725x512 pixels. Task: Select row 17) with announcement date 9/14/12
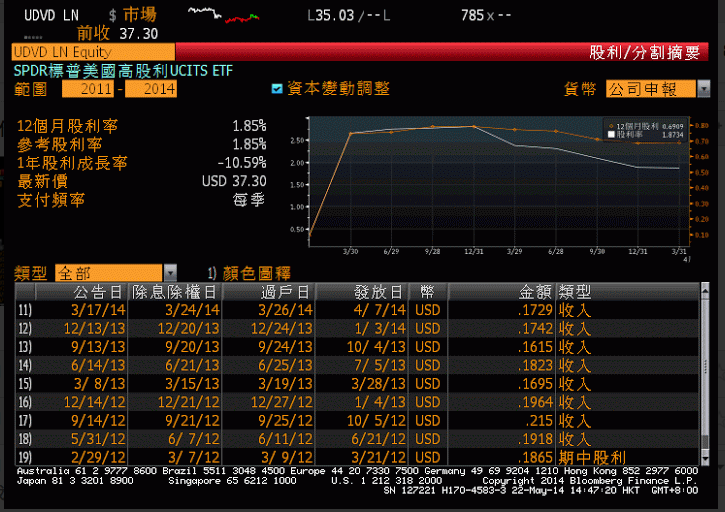(x=357, y=420)
